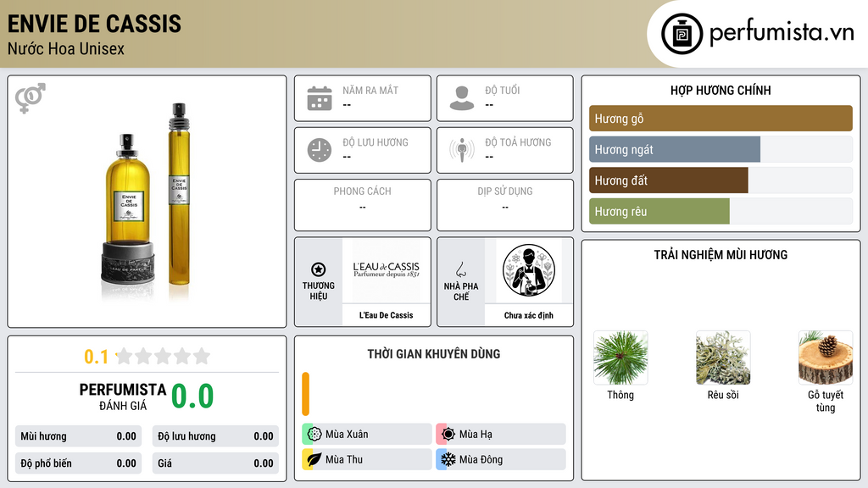
Task: Click the last rating star
Action: (202, 356)
